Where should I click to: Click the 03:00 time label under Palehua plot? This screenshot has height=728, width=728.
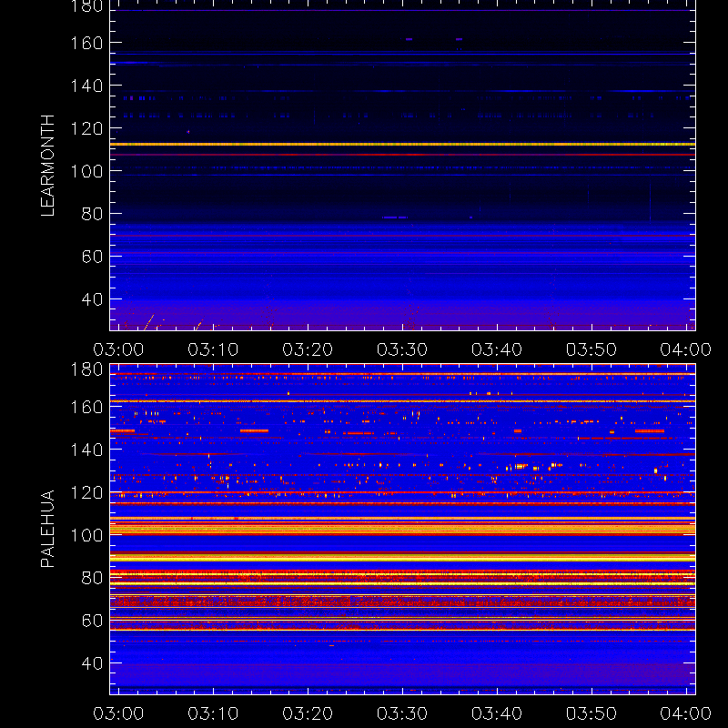point(118,713)
